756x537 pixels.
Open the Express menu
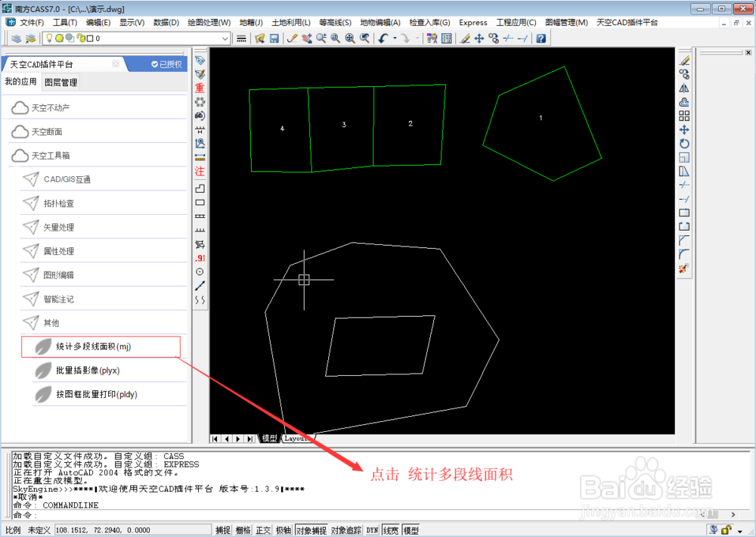(473, 23)
